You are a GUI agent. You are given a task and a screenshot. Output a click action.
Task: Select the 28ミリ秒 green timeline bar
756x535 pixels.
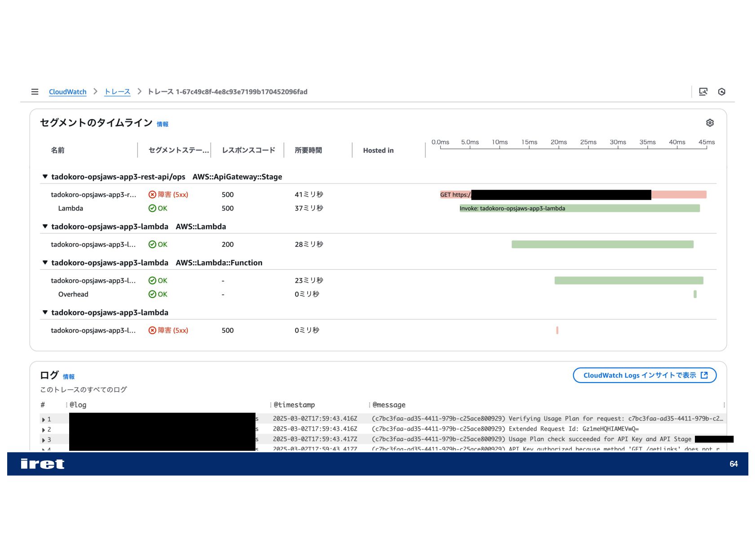tap(602, 245)
